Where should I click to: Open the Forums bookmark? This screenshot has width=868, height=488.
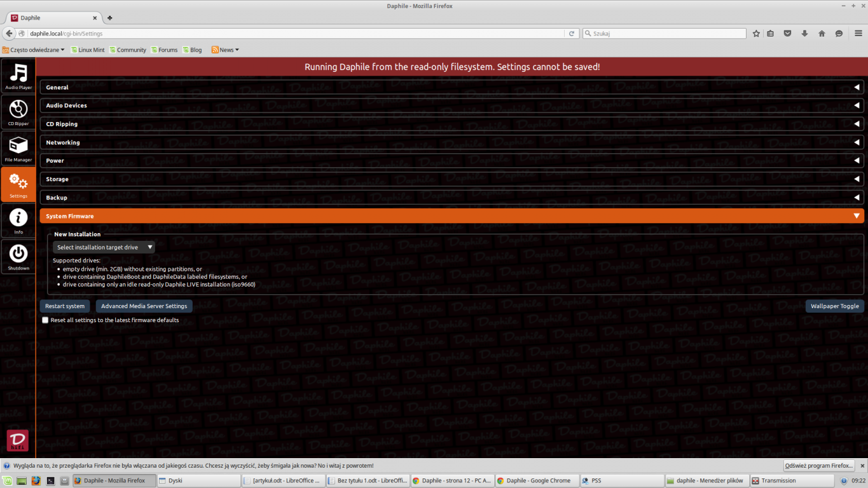click(x=165, y=50)
